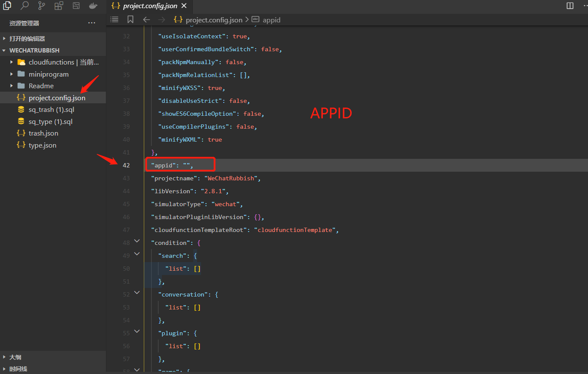
Task: Click the back arrow navigation icon
Action: 146,20
